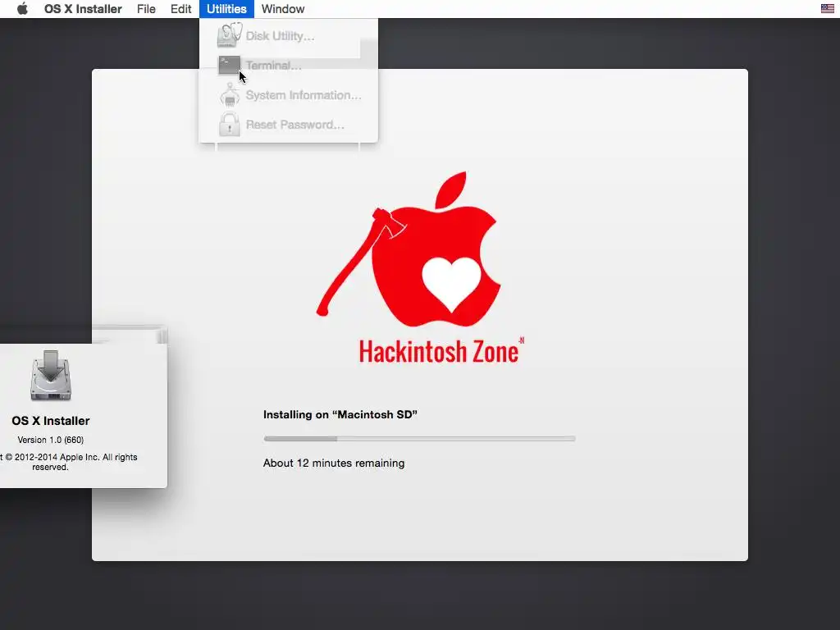The height and width of the screenshot is (630, 840).
Task: Click the US flag input source icon
Action: click(x=827, y=8)
